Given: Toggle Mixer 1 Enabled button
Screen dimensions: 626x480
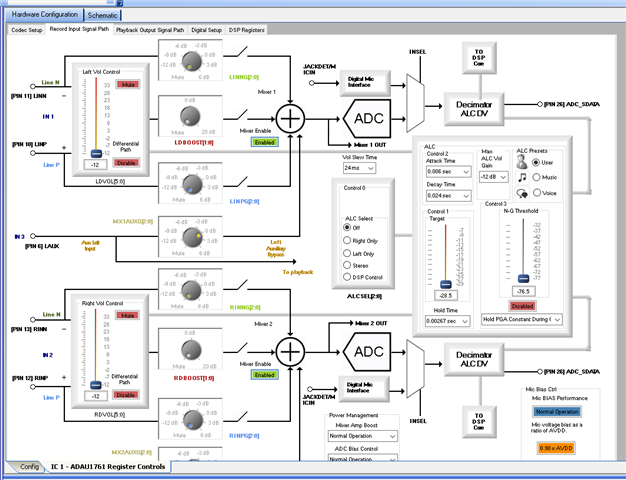Looking at the screenshot, I should coord(264,142).
